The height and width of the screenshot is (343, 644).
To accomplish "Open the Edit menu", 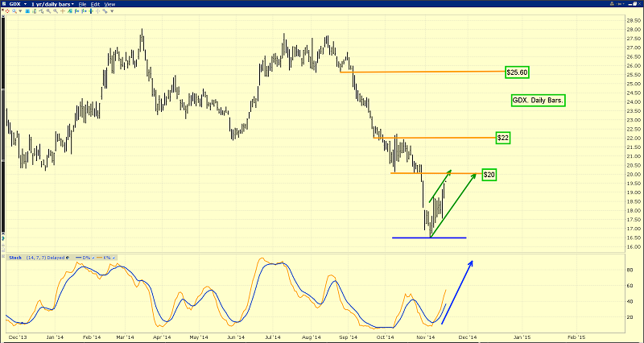I will tap(97, 4).
